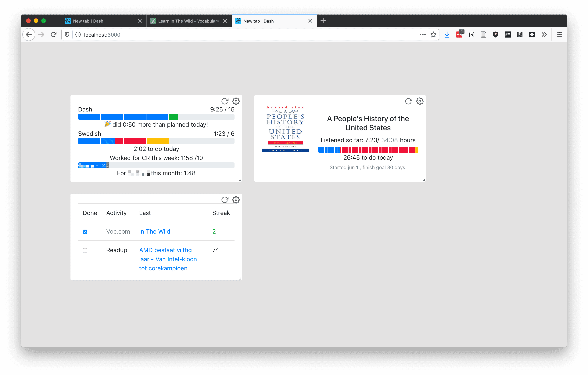588x375 pixels.
Task: Open a new browser tab
Action: (x=323, y=21)
